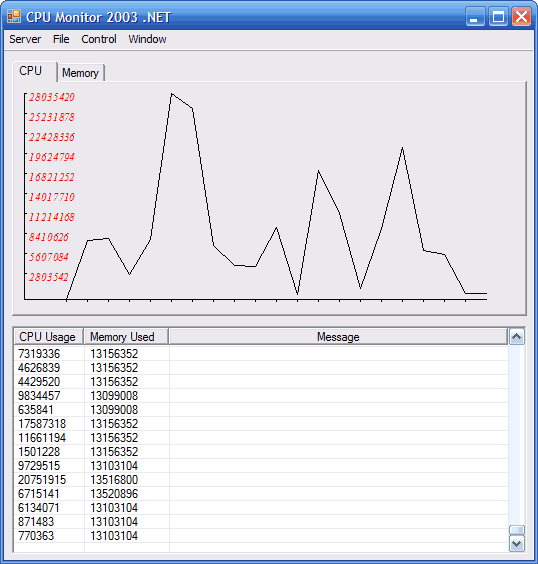Select the row with CPU usage 9729515
The width and height of the screenshot is (538, 564).
[x=261, y=466]
